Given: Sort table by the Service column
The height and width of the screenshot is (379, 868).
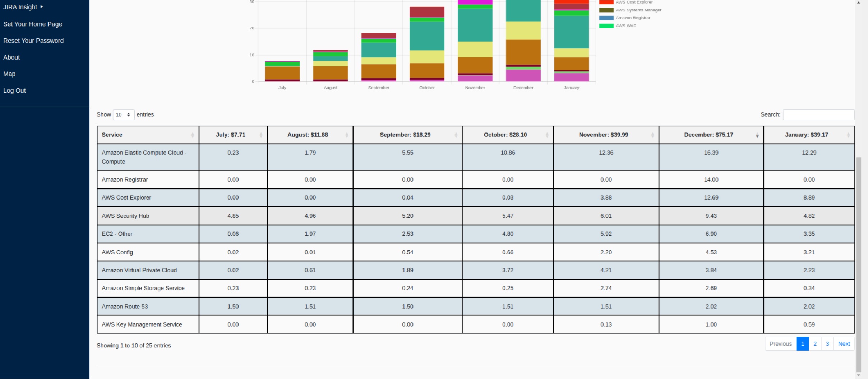Looking at the screenshot, I should (x=148, y=135).
